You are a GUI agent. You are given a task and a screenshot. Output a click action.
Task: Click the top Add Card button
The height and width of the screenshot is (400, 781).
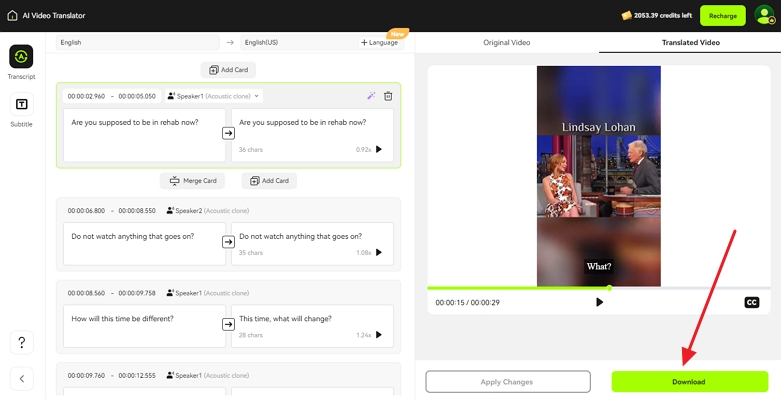click(228, 70)
